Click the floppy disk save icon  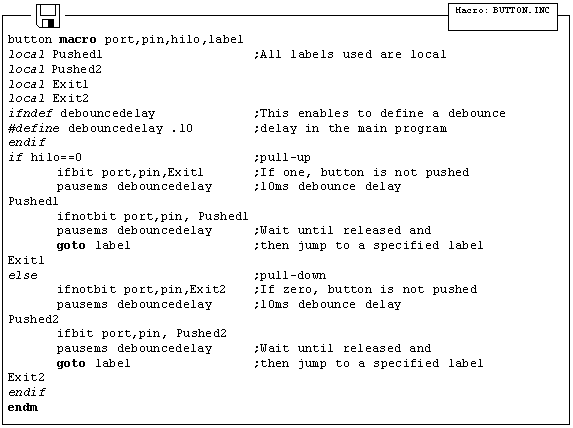pyautogui.click(x=48, y=16)
